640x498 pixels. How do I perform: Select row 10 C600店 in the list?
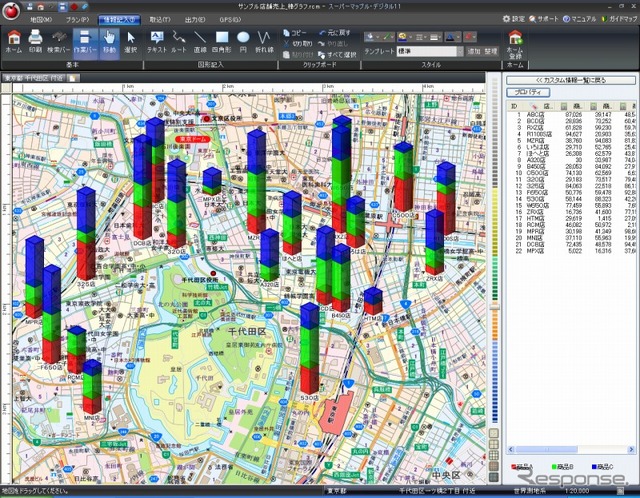[571, 173]
